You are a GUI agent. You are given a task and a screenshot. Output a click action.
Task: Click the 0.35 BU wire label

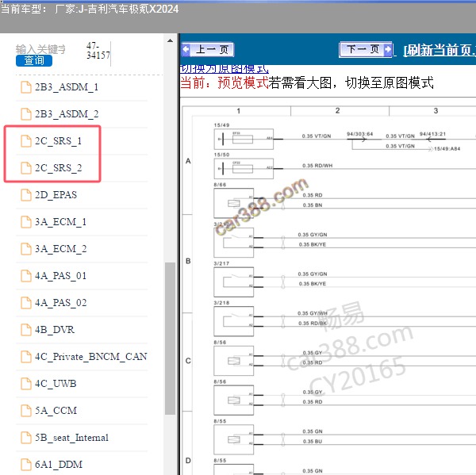click(x=313, y=442)
